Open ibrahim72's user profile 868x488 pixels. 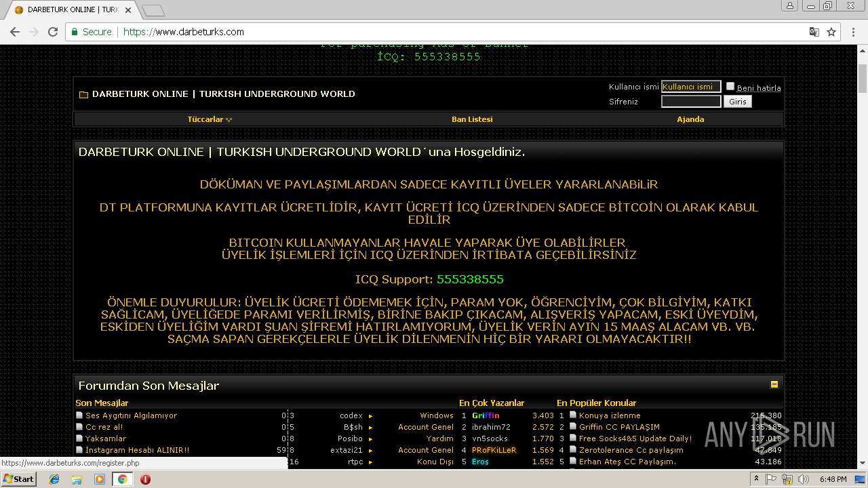tap(491, 427)
